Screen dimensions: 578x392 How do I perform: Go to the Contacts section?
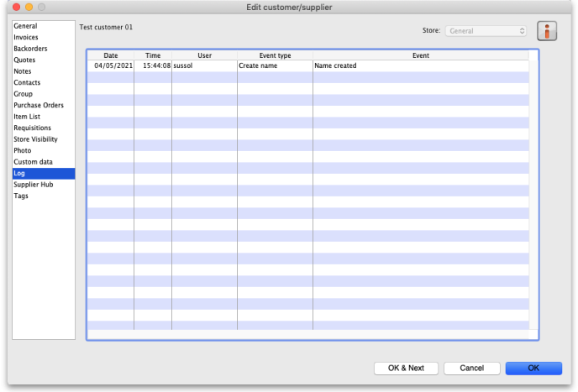(27, 83)
